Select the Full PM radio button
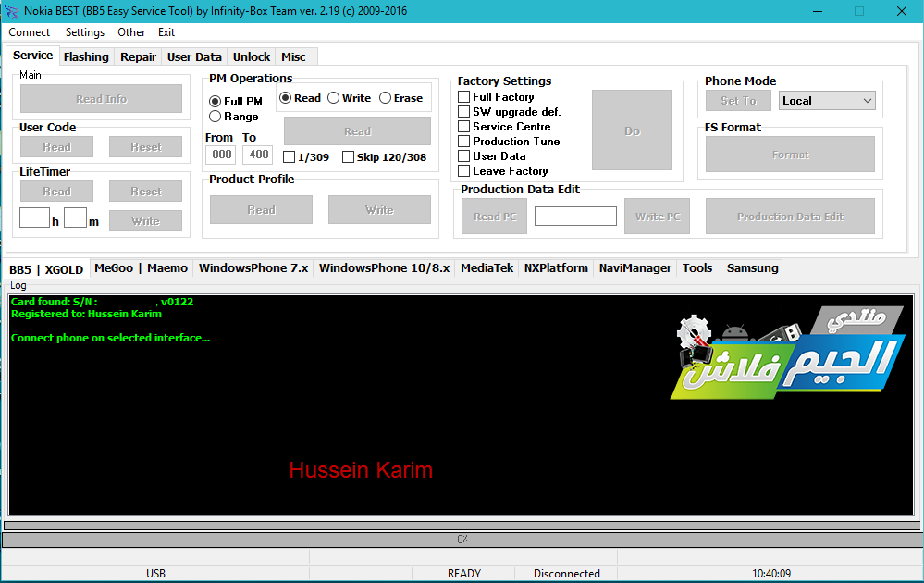924x583 pixels. (236, 102)
